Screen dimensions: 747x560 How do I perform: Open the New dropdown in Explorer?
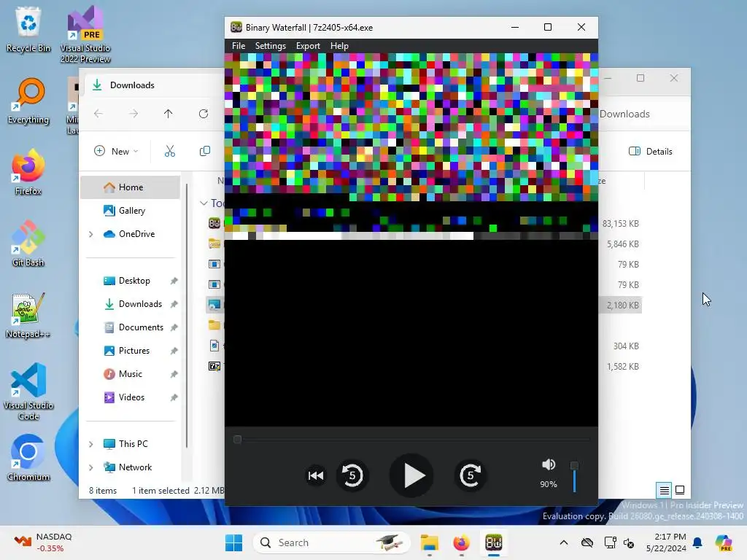click(x=116, y=152)
